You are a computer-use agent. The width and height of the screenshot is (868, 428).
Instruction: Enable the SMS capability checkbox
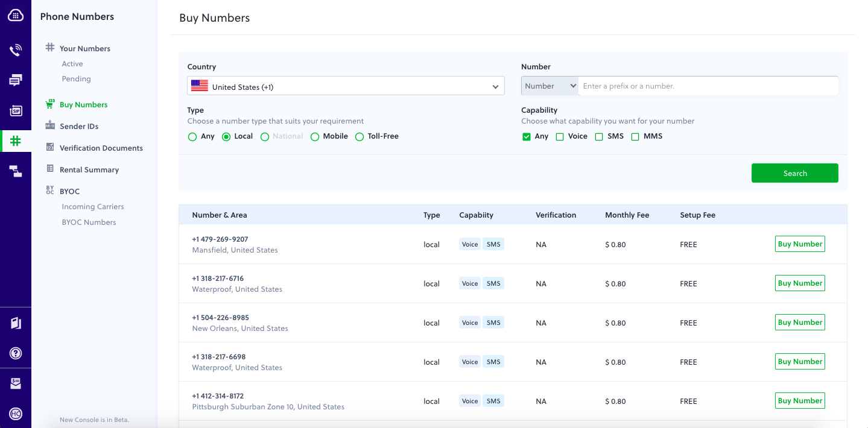point(599,137)
